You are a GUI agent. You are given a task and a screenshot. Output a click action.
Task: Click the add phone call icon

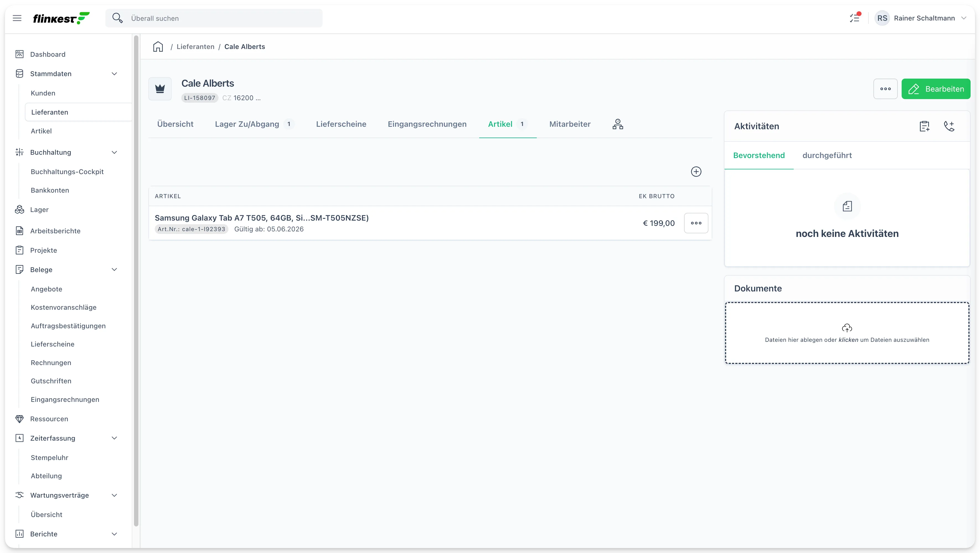coord(949,126)
